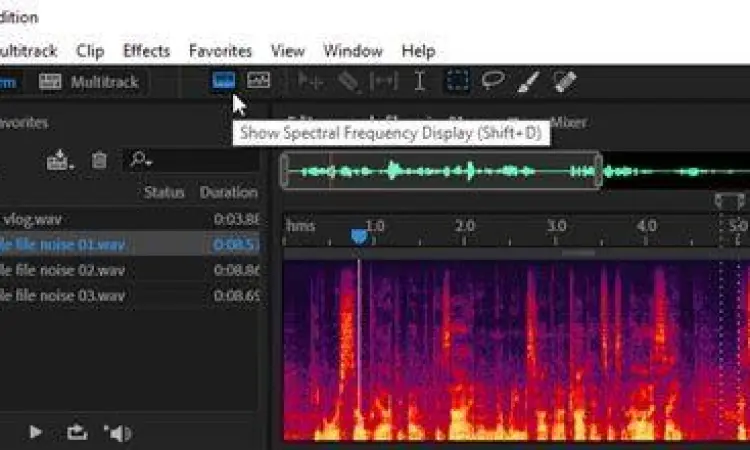Select the vlog.wav file
The image size is (750, 450).
(x=130, y=220)
